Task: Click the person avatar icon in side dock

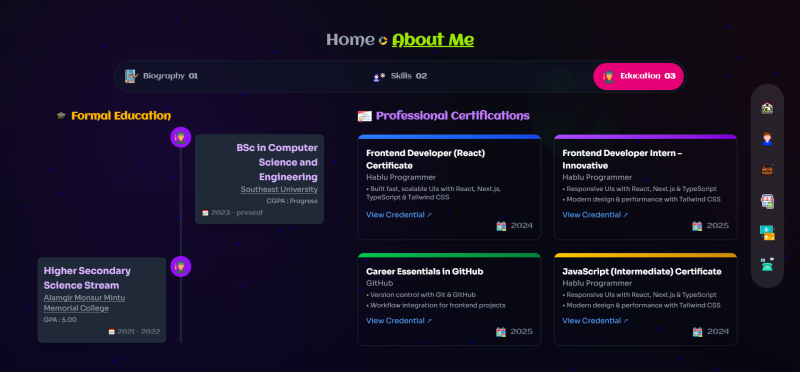Action: click(767, 139)
